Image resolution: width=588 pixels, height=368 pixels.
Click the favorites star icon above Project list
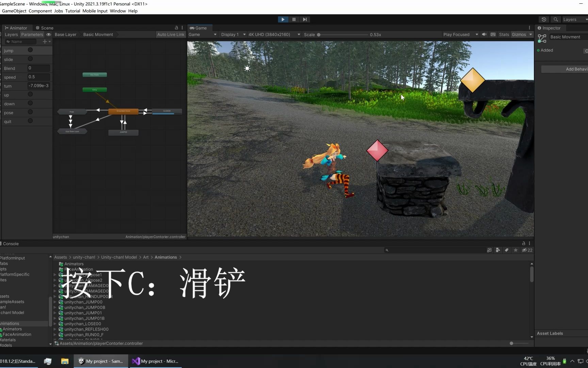pyautogui.click(x=516, y=250)
